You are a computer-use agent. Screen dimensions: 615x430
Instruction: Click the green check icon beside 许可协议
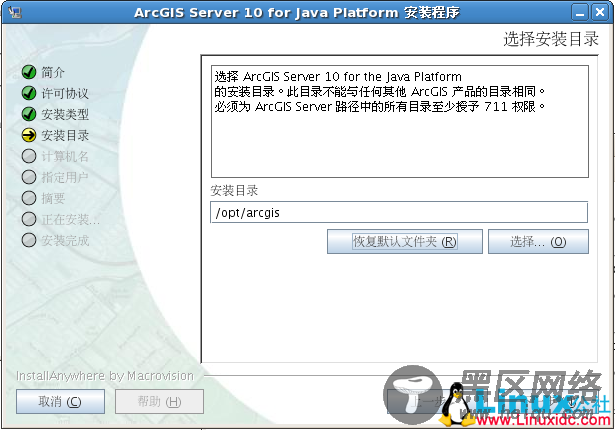(29, 93)
